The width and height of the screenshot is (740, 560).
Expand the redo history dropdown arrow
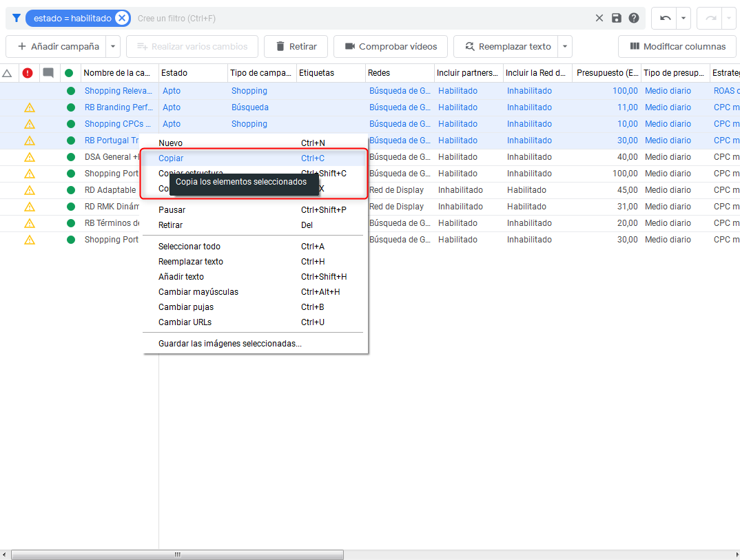pos(729,19)
